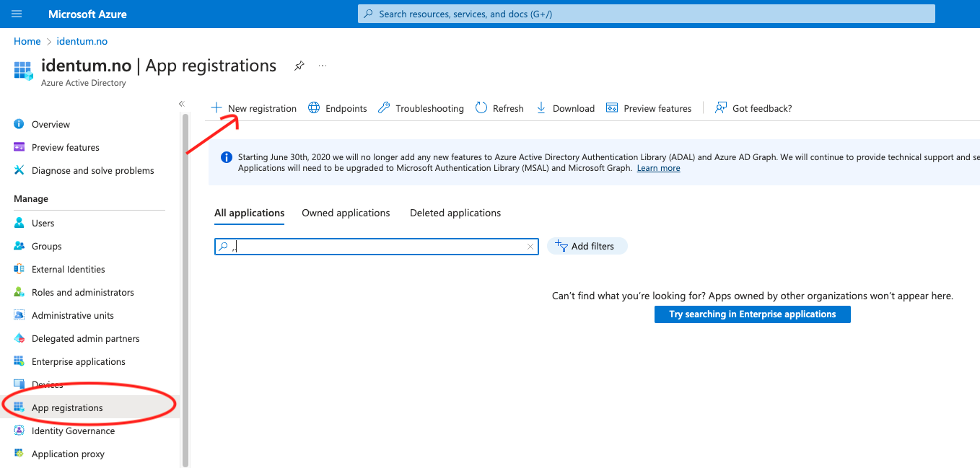Click the Add filters button
Viewport: 980px width, 468px height.
[587, 246]
